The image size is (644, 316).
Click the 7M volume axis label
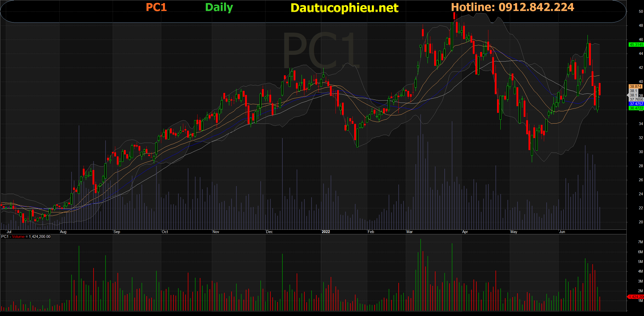640,242
